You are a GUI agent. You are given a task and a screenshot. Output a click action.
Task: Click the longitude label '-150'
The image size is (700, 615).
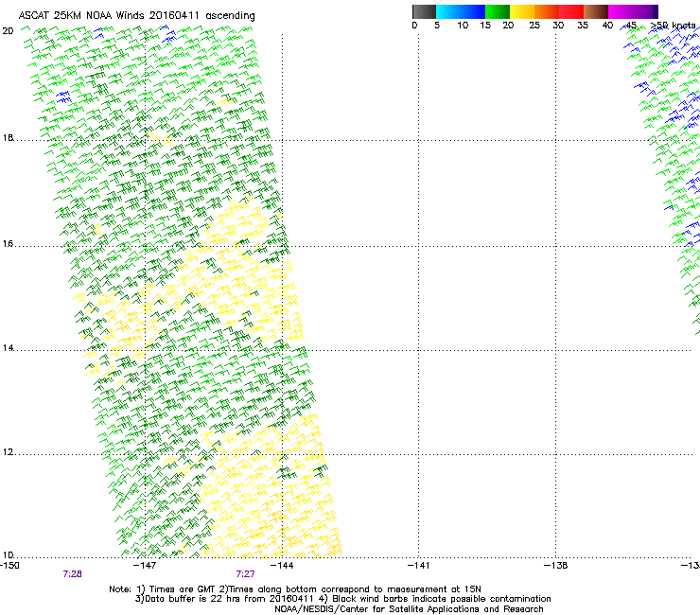coord(9,566)
